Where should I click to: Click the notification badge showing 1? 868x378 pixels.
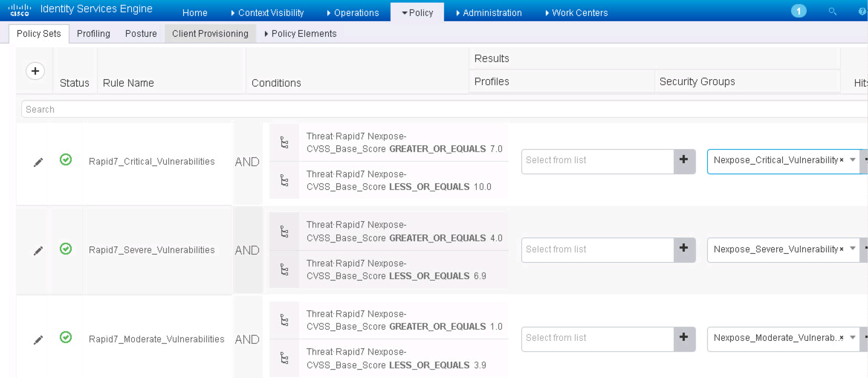point(799,11)
